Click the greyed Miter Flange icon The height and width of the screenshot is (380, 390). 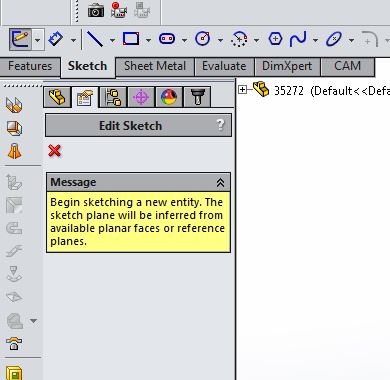(14, 205)
